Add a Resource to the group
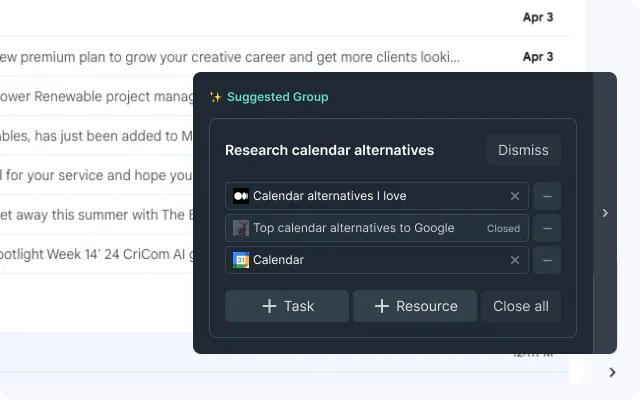This screenshot has height=400, width=640. coord(415,306)
